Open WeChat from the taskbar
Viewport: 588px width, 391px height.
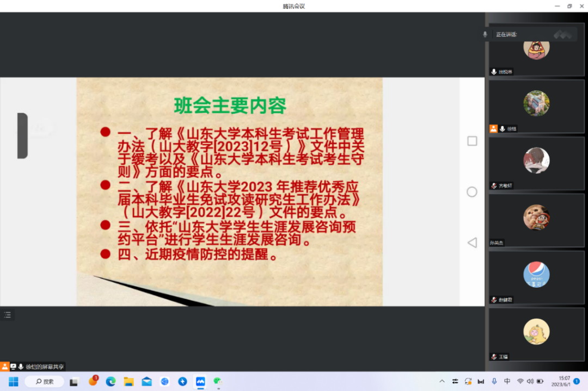click(218, 381)
